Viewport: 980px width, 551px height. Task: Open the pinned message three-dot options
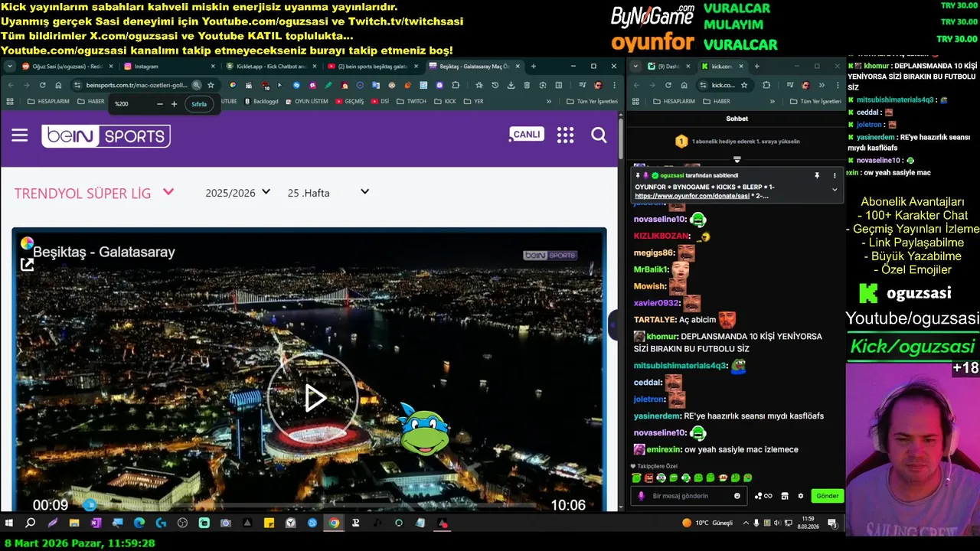(x=835, y=175)
